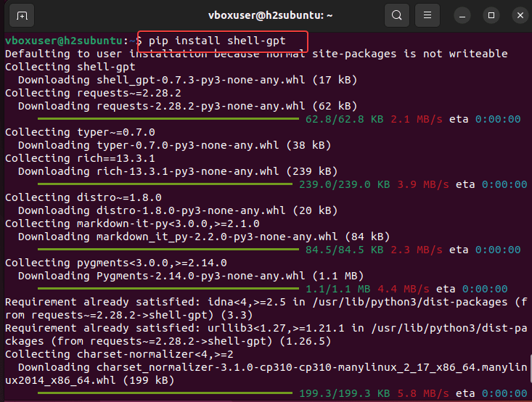Click the 62.8/62.8 KB progress bar
This screenshot has height=402, width=532.
[168, 119]
